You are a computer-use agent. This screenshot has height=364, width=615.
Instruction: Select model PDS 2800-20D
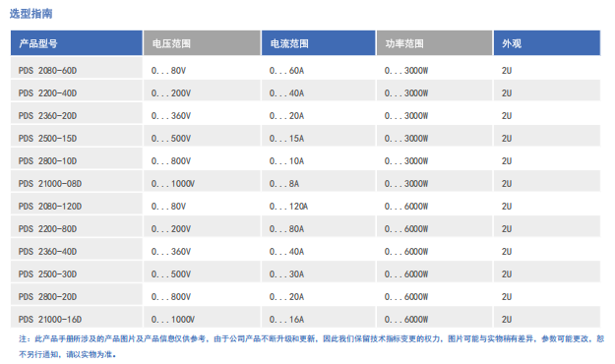tap(47, 297)
